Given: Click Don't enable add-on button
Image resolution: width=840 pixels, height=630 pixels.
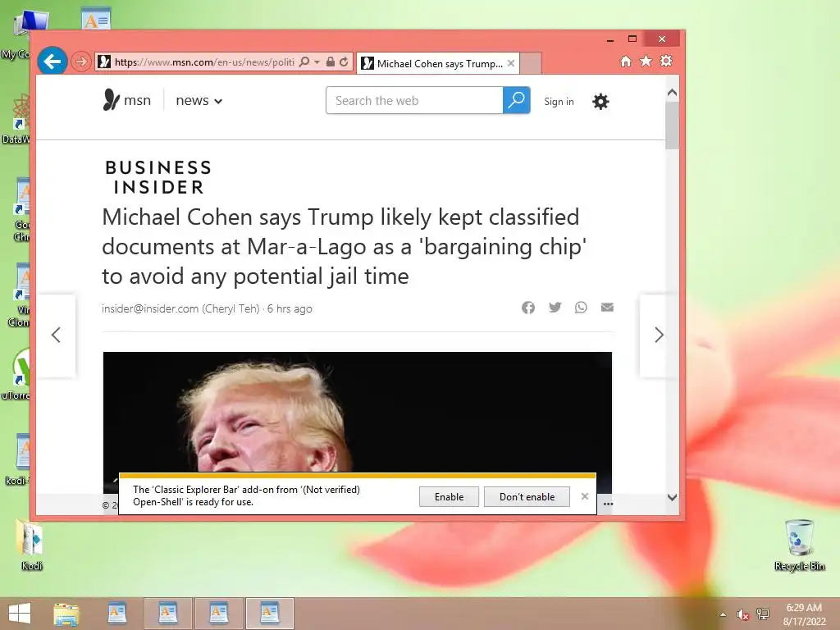Looking at the screenshot, I should pyautogui.click(x=527, y=496).
